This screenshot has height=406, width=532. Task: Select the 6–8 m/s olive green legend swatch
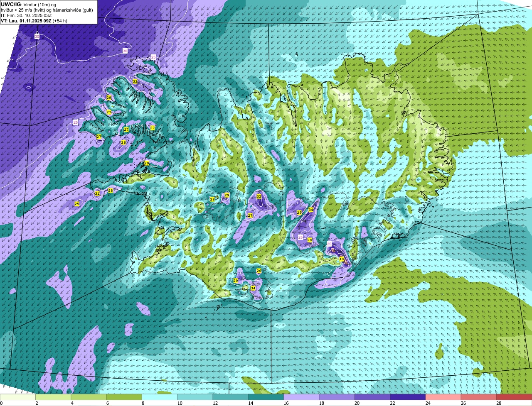(124, 397)
